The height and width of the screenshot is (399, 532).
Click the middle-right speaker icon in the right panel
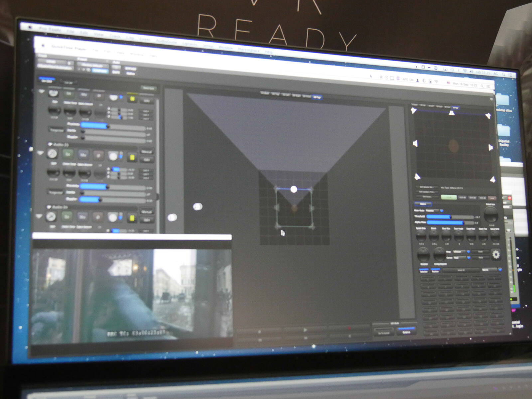490,147
